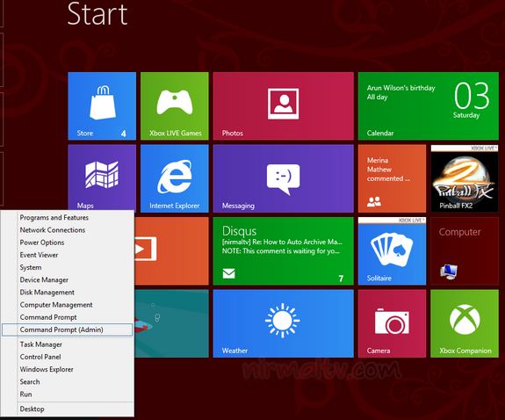Open the Store tile
The image size is (505, 420).
(102, 106)
